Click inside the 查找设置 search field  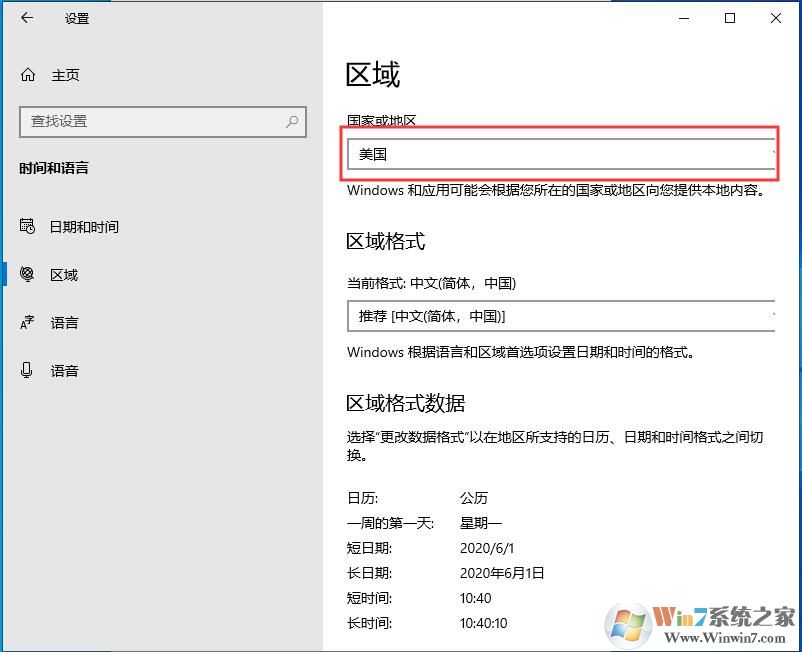click(x=150, y=121)
